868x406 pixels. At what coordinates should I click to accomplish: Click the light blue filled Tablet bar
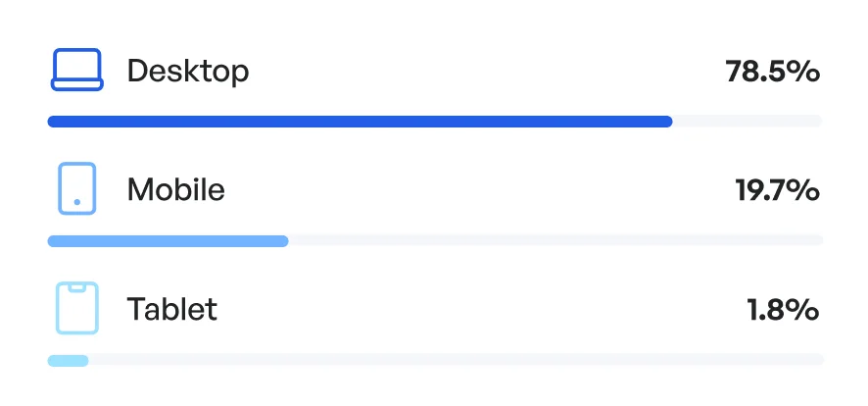[x=68, y=360]
